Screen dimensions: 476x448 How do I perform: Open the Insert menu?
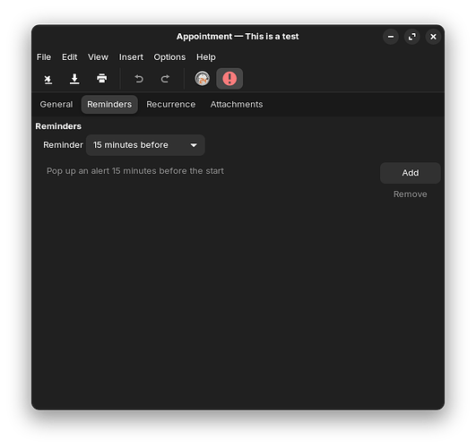(x=131, y=57)
